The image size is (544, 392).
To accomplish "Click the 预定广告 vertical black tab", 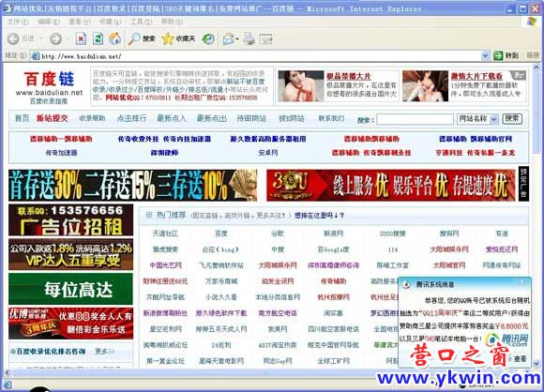I will click(x=523, y=184).
